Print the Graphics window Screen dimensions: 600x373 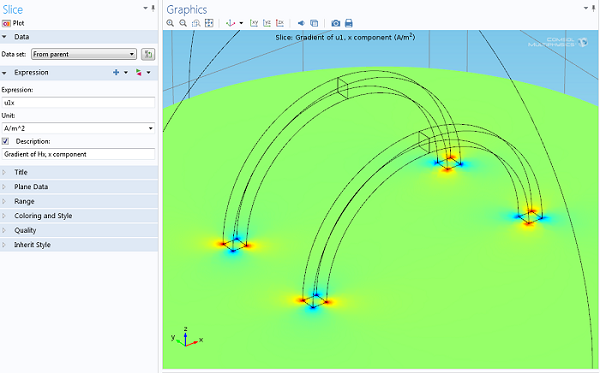[x=349, y=23]
